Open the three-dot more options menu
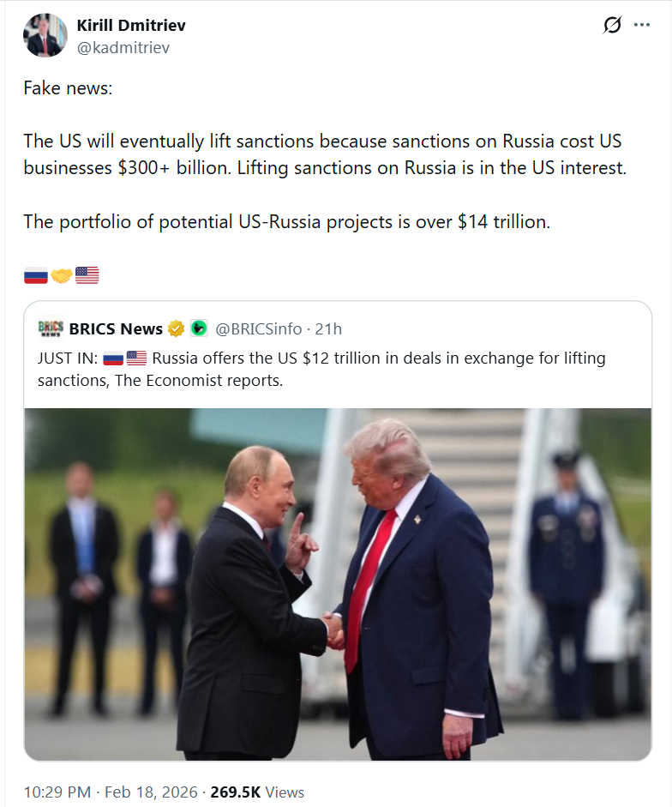Viewport: 672px width, 807px height. [x=641, y=25]
